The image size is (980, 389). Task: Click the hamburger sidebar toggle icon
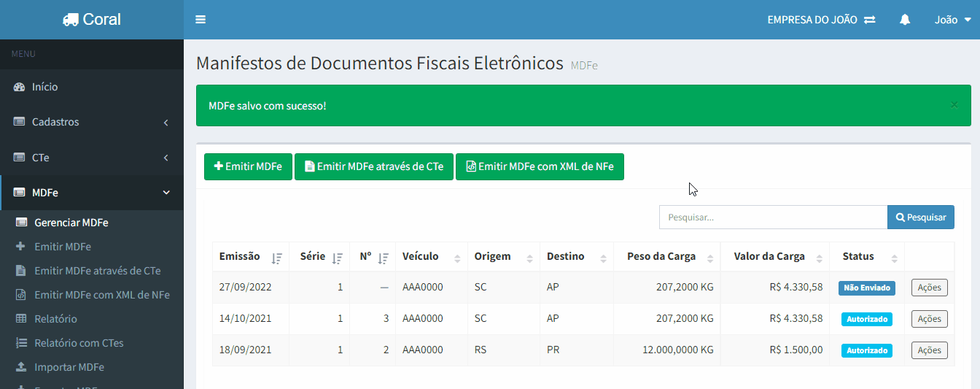[201, 20]
